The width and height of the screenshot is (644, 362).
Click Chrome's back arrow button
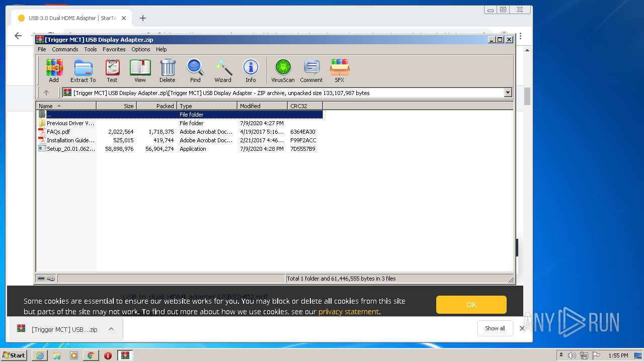[18, 36]
